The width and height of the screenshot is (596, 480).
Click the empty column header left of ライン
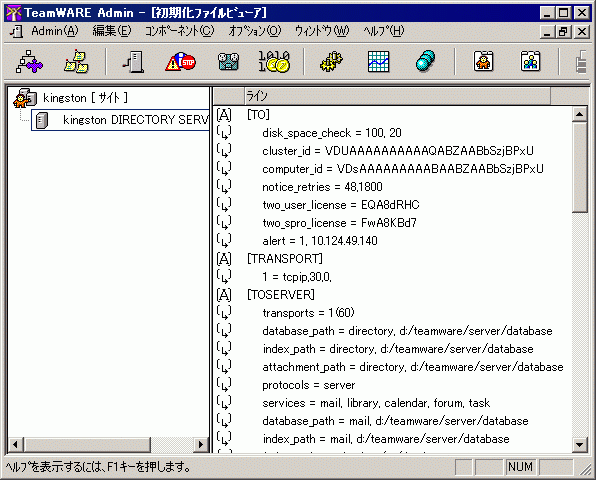point(229,96)
